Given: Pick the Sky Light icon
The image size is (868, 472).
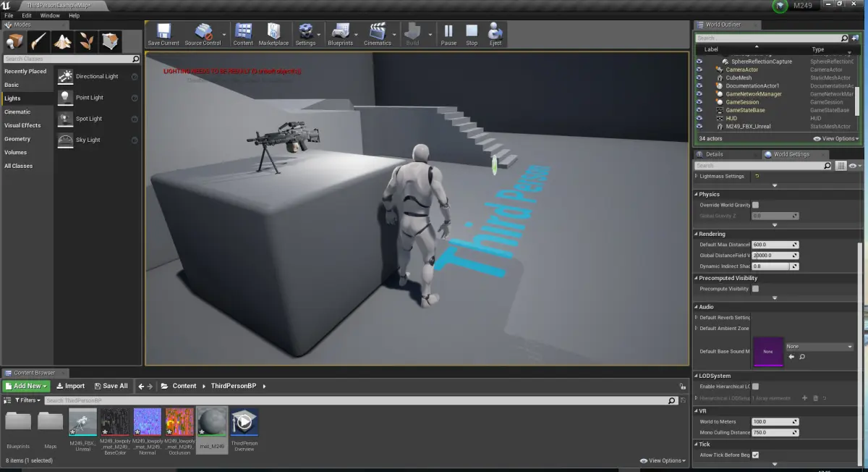Looking at the screenshot, I should coord(65,139).
